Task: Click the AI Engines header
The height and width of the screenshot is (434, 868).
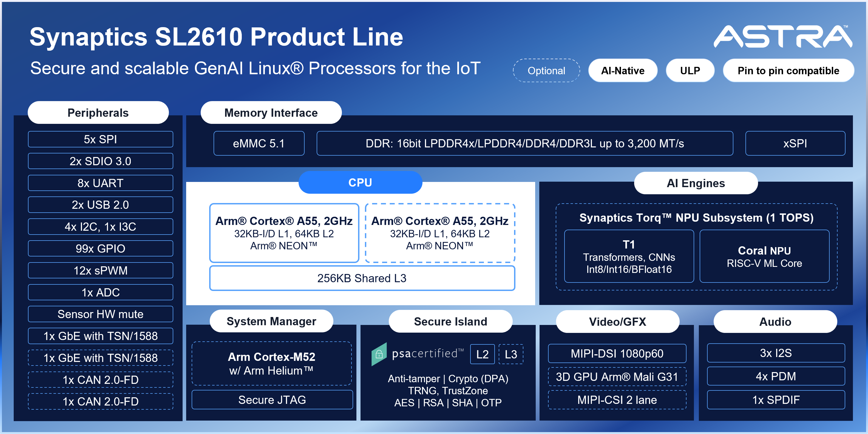Action: 696,183
